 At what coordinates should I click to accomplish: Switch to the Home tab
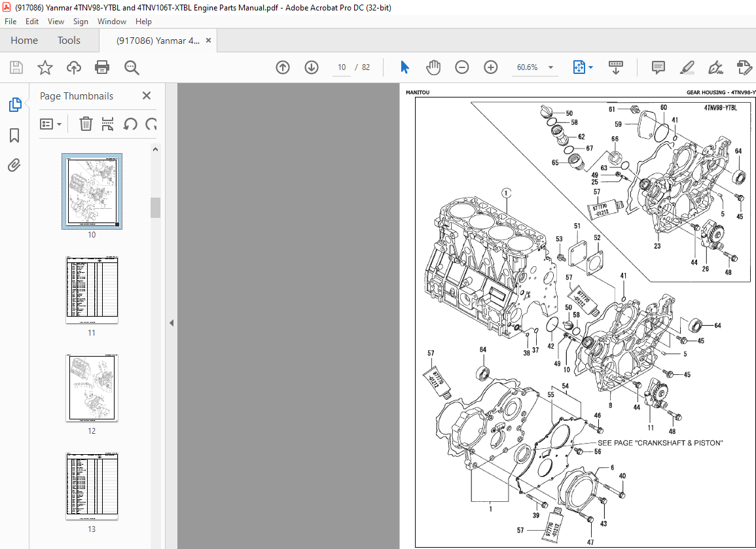click(x=24, y=41)
